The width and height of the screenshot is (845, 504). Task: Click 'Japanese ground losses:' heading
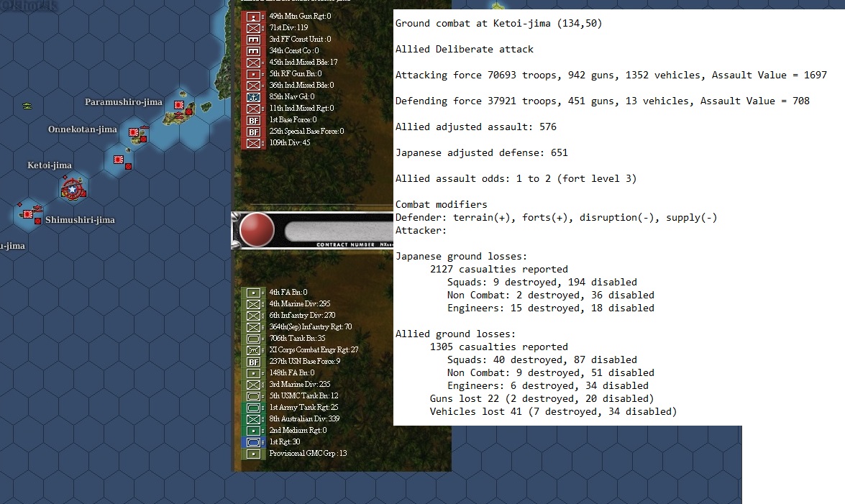(x=461, y=256)
